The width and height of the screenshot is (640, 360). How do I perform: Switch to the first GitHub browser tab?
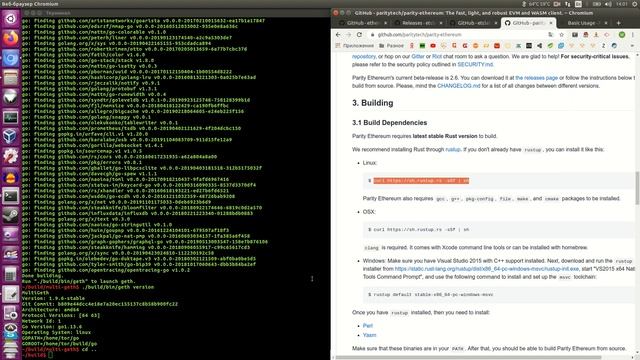362,23
